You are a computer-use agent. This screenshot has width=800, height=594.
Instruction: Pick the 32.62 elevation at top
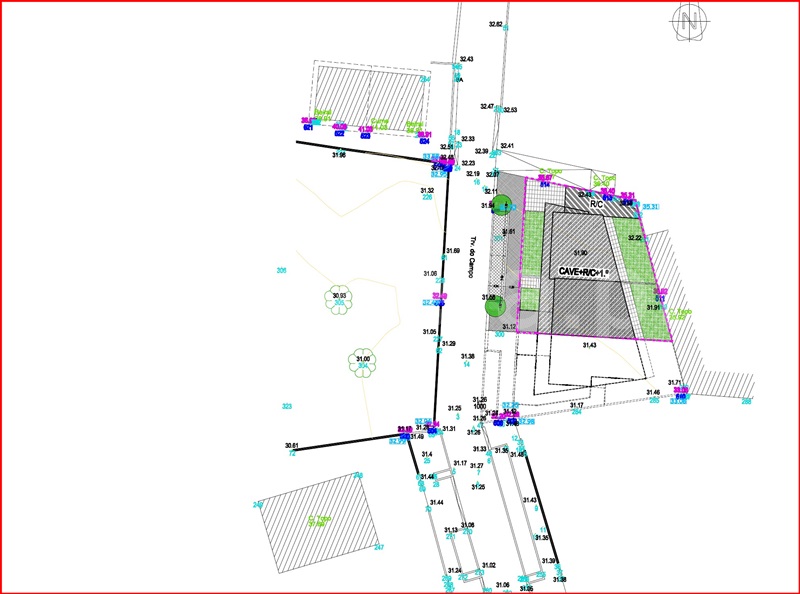click(495, 24)
